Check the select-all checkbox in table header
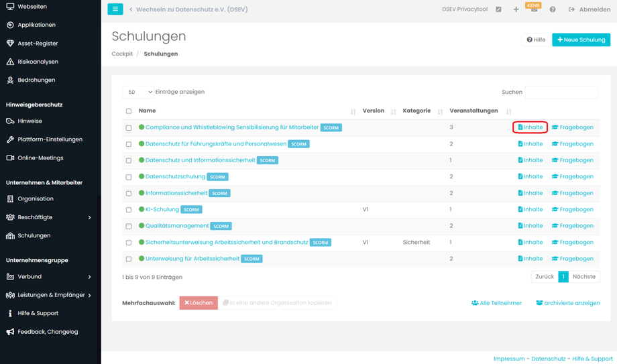The image size is (617, 364). [x=129, y=111]
